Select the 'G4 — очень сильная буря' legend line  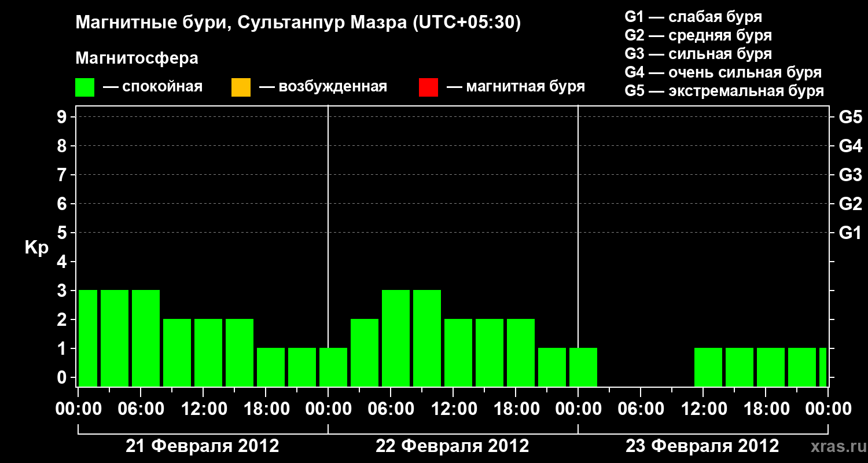tap(723, 72)
